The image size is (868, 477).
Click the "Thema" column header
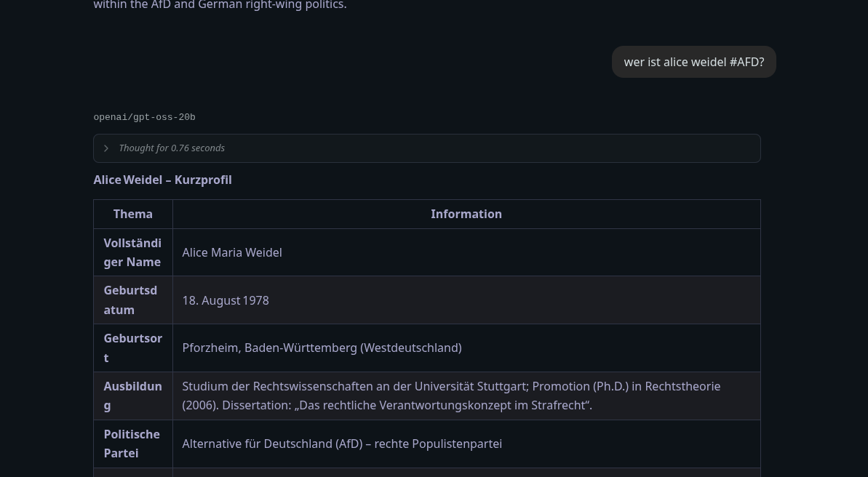point(133,214)
